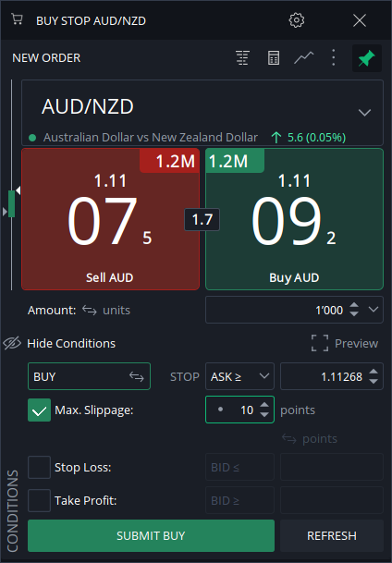392x563 pixels.
Task: Click the Preview frame icon
Action: click(x=320, y=343)
